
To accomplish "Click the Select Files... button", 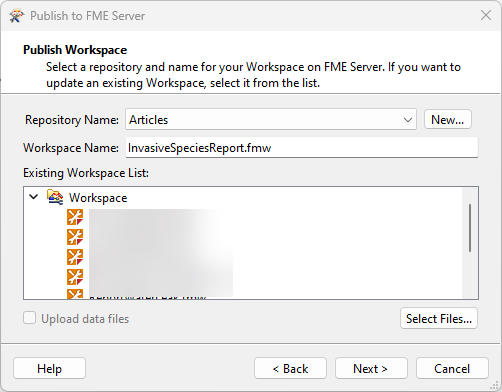I will (439, 318).
